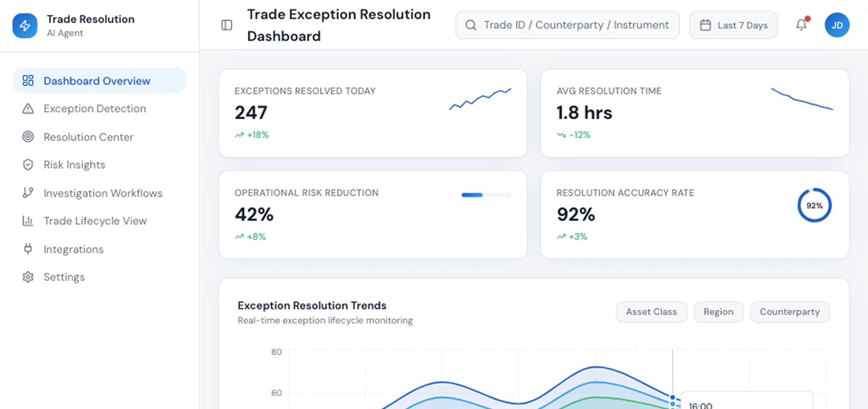Click the Trade Lifecycle View chart icon

pyautogui.click(x=28, y=220)
